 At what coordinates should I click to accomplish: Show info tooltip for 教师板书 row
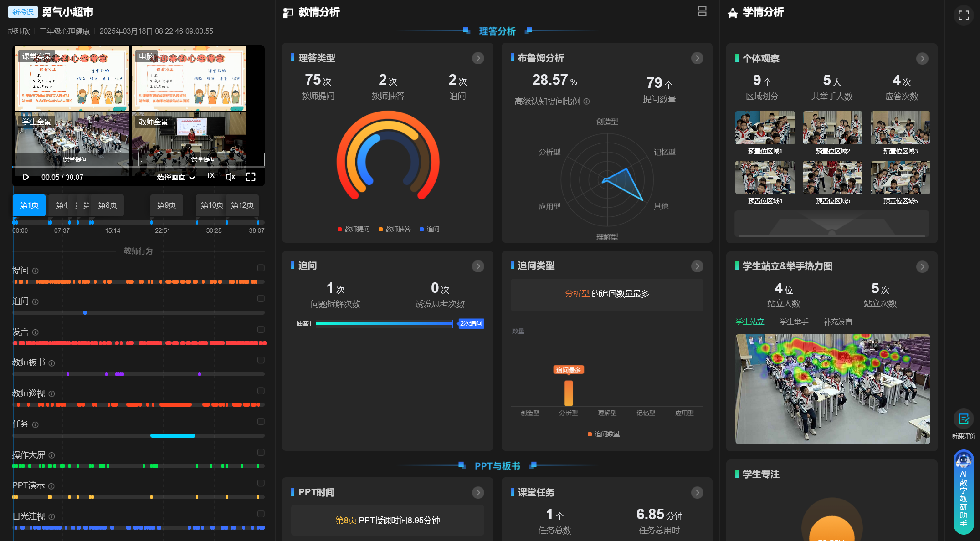pos(51,363)
